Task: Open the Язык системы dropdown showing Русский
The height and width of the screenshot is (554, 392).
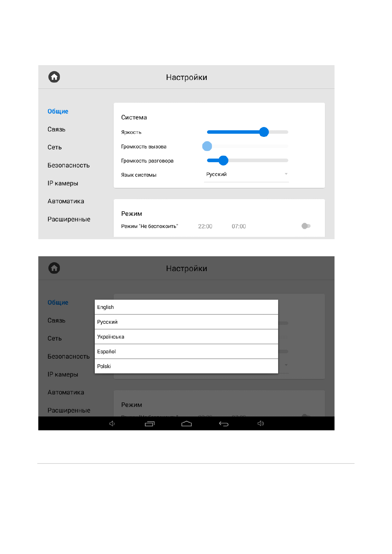Action: [246, 174]
